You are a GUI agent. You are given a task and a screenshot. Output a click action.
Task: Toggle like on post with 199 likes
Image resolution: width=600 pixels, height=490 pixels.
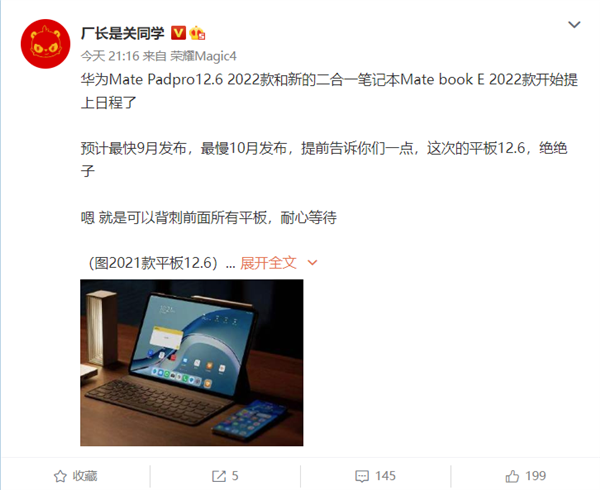pyautogui.click(x=525, y=476)
